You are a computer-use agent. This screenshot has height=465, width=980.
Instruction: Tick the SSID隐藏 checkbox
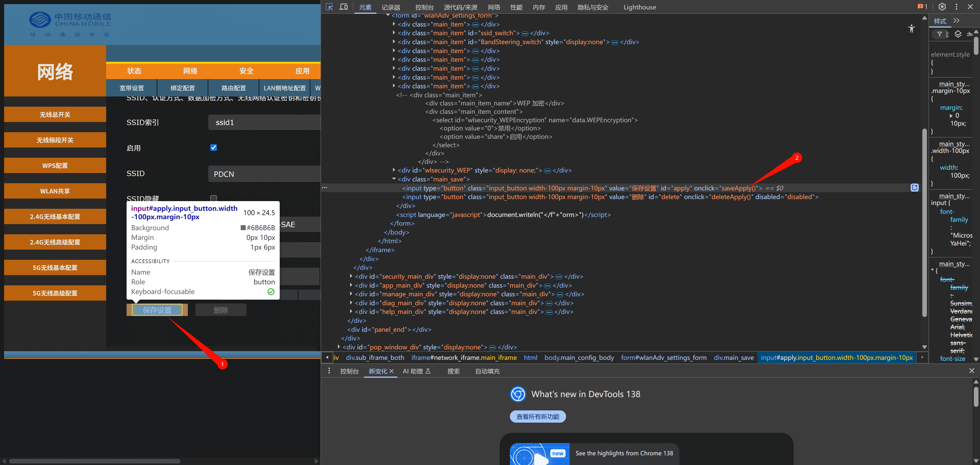click(213, 198)
